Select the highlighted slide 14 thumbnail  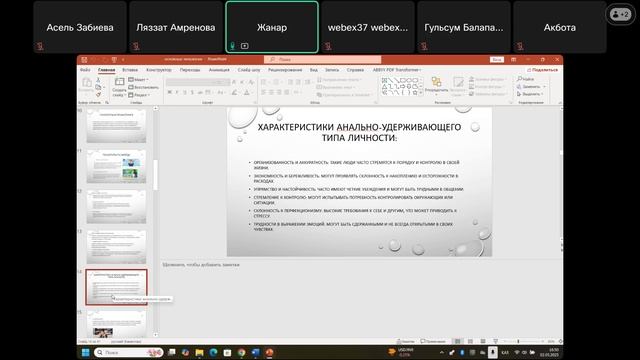coord(116,287)
